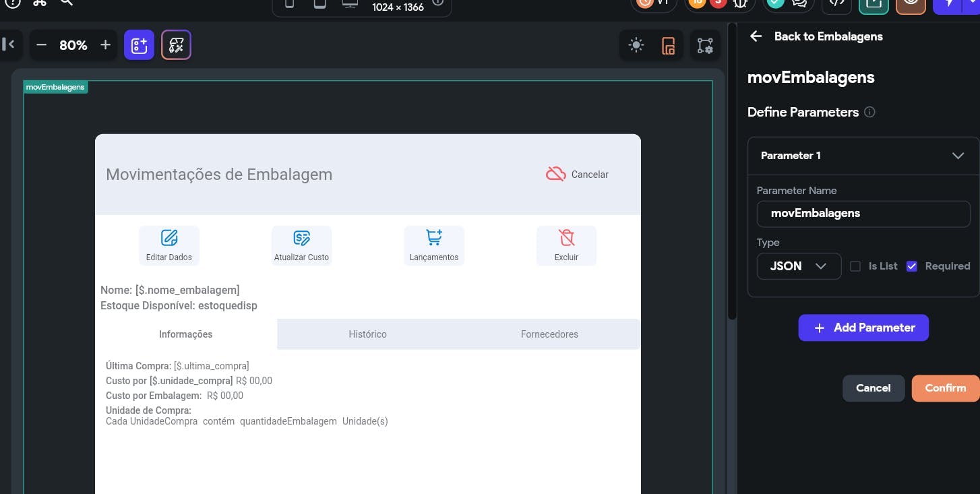The height and width of the screenshot is (494, 980).
Task: Click the Add Parameter button
Action: [x=863, y=328]
